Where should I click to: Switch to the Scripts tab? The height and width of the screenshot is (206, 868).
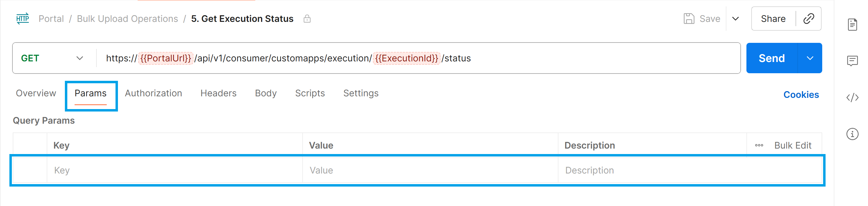point(310,93)
